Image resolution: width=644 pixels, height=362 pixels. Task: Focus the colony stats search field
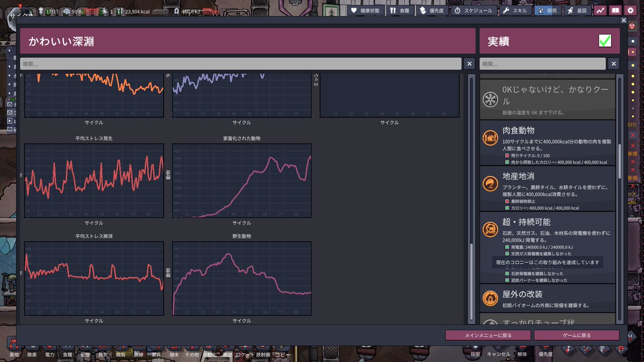tap(240, 64)
